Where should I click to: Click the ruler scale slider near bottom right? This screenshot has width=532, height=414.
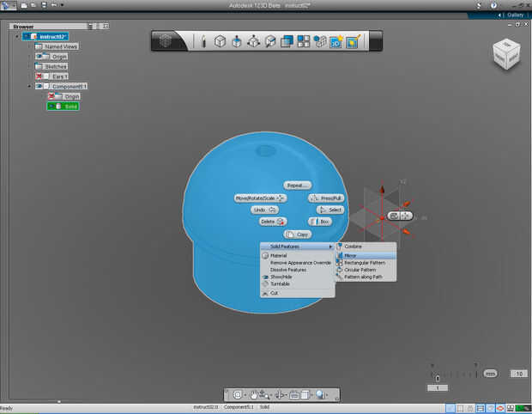(438, 377)
